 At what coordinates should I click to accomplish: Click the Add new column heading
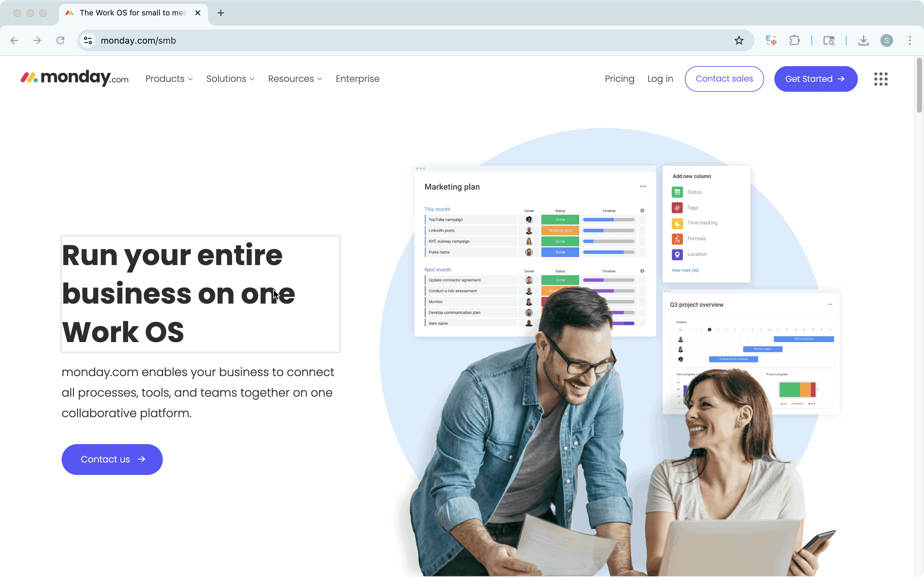[692, 176]
